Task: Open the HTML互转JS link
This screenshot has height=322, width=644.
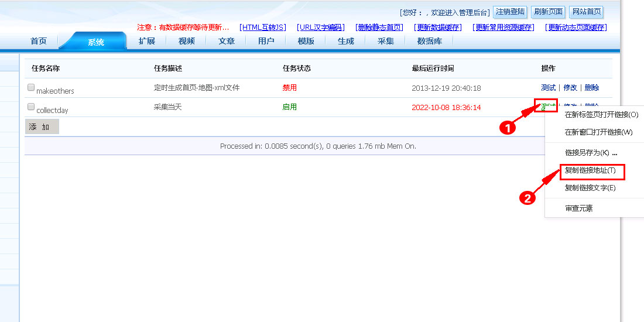Action: [x=263, y=28]
